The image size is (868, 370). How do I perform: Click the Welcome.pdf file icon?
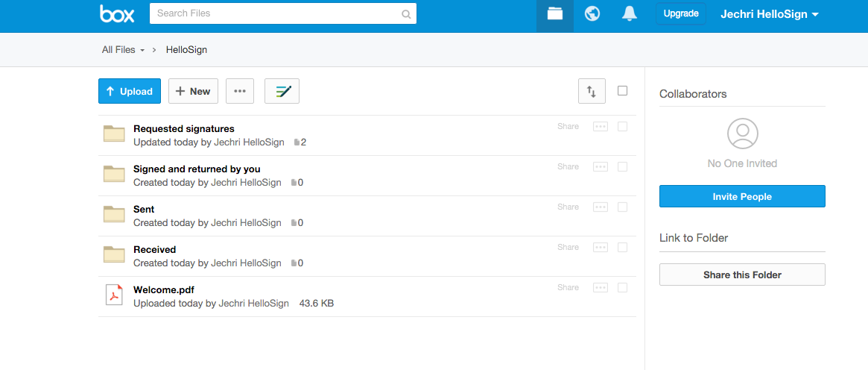(x=114, y=295)
